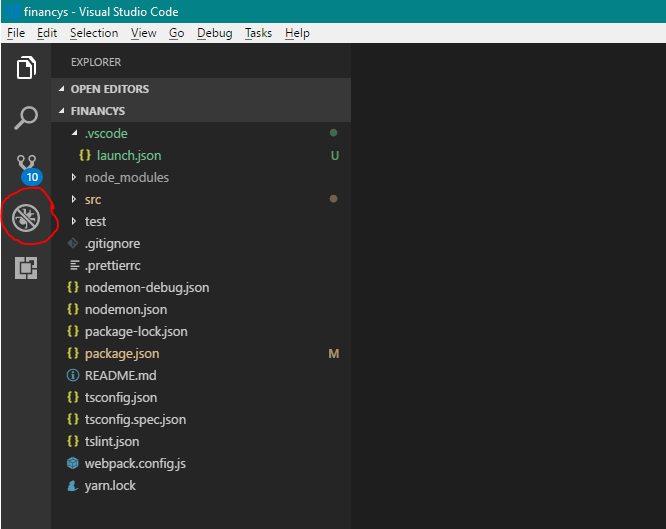
Task: Select the src folder name
Action: tap(93, 200)
